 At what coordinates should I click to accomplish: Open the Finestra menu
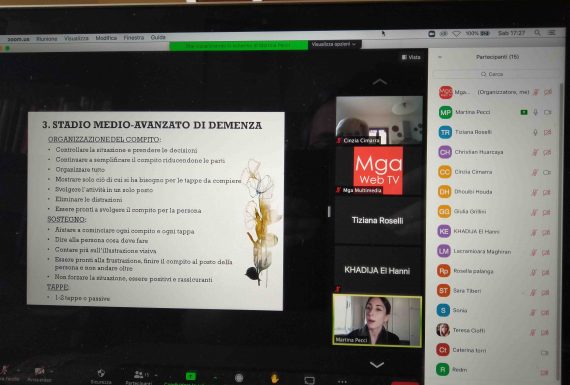tap(133, 37)
